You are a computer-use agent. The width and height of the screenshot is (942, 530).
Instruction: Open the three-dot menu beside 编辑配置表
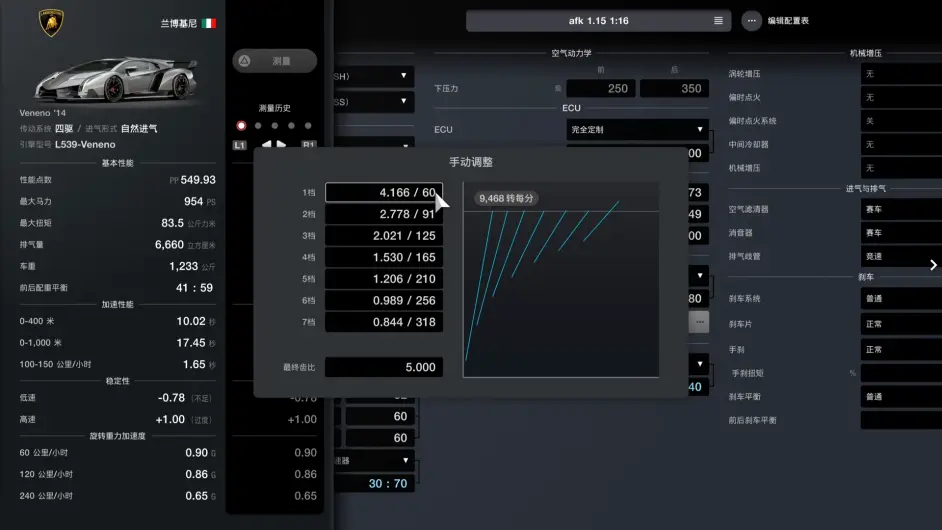point(751,20)
